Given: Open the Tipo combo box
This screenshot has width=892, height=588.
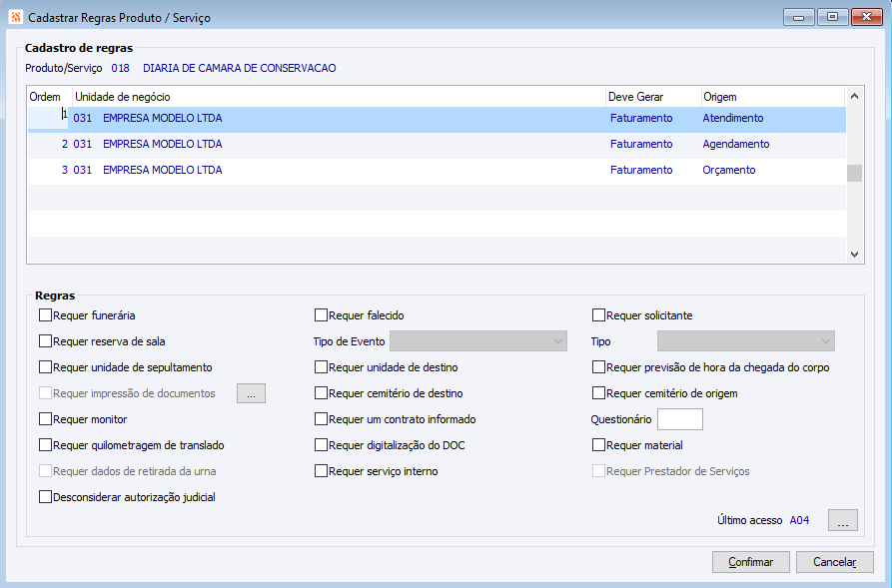Looking at the screenshot, I should click(746, 341).
